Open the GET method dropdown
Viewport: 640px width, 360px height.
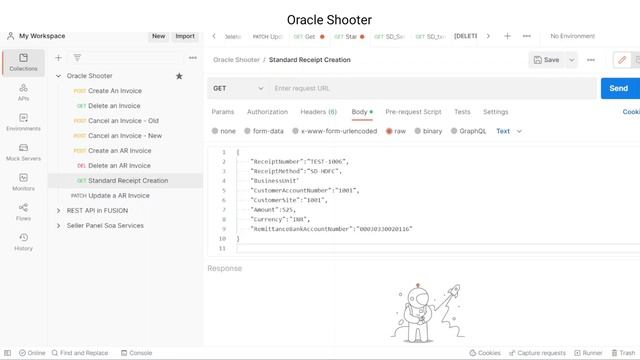pos(238,88)
